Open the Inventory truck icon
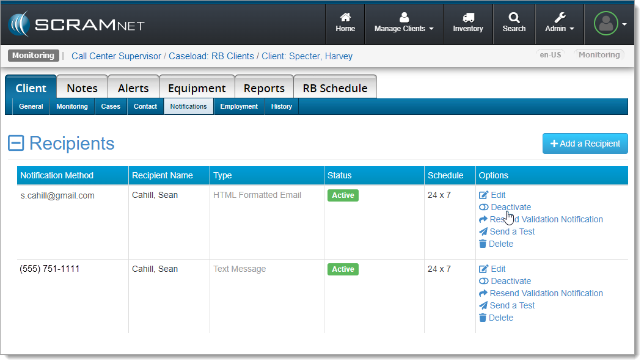The image size is (644, 364). [x=468, y=24]
